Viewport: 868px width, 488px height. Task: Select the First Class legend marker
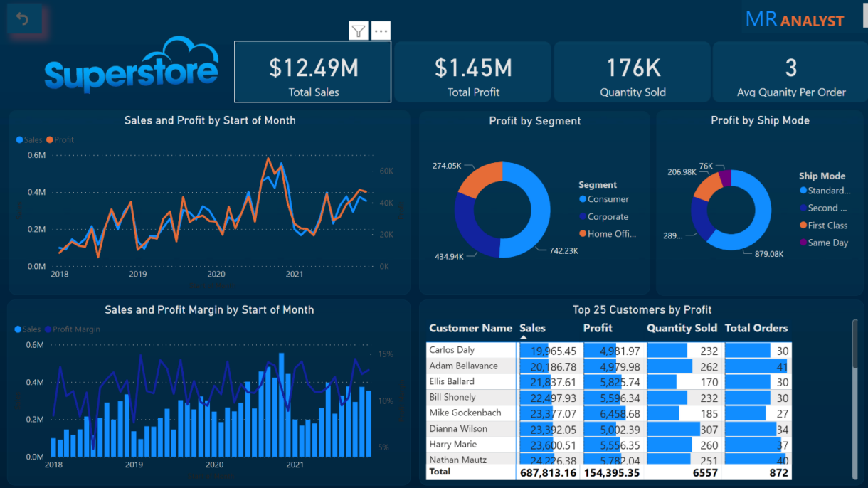point(803,226)
